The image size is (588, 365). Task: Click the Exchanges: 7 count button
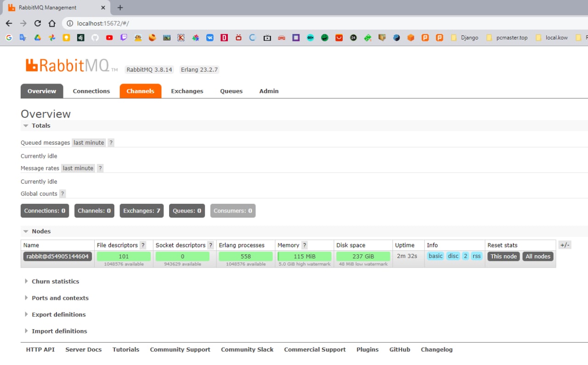point(141,211)
